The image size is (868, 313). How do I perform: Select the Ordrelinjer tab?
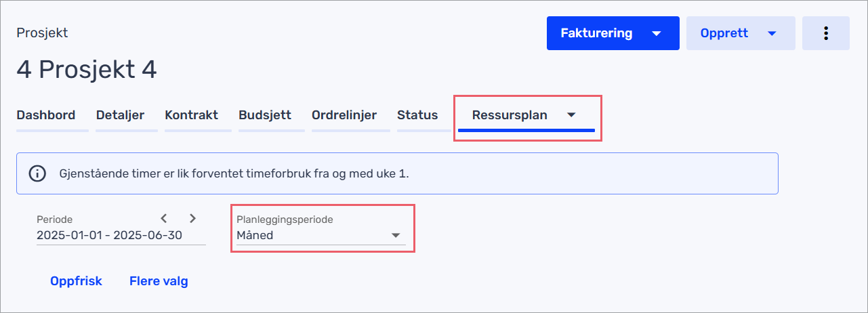click(x=344, y=115)
